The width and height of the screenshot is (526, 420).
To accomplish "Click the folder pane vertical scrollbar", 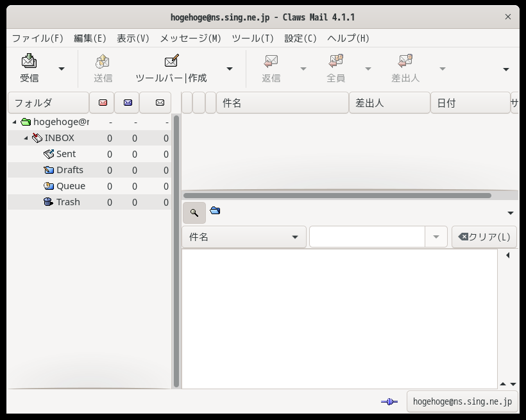I will point(176,251).
